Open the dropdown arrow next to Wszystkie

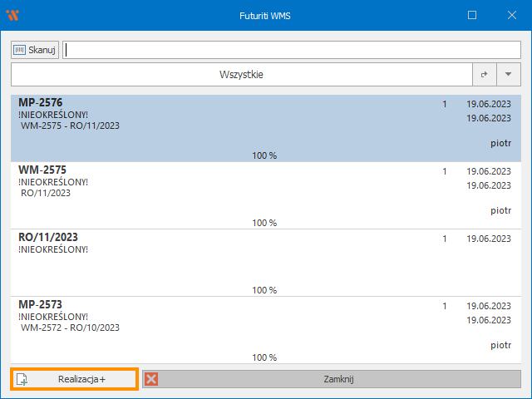coord(509,75)
